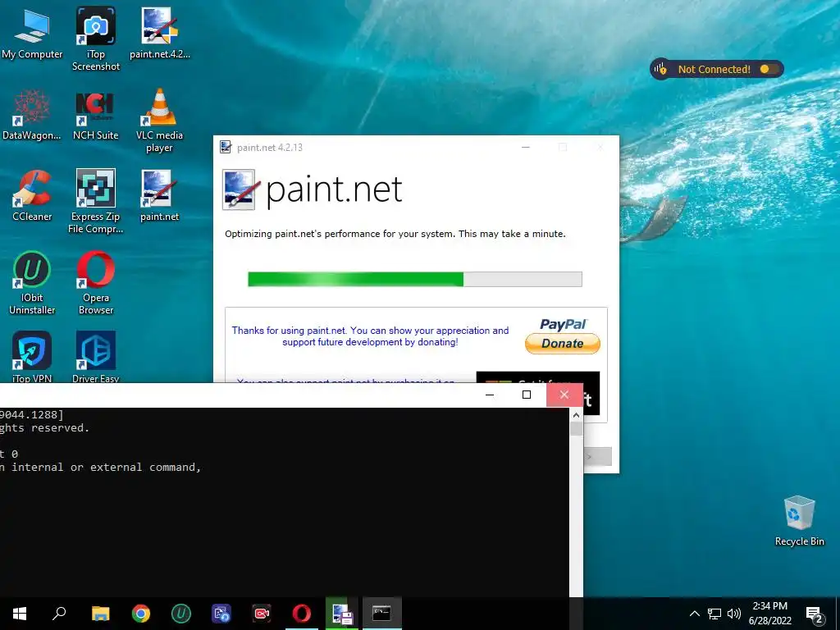Switch to Opera in the taskbar
The image size is (840, 630).
[302, 614]
